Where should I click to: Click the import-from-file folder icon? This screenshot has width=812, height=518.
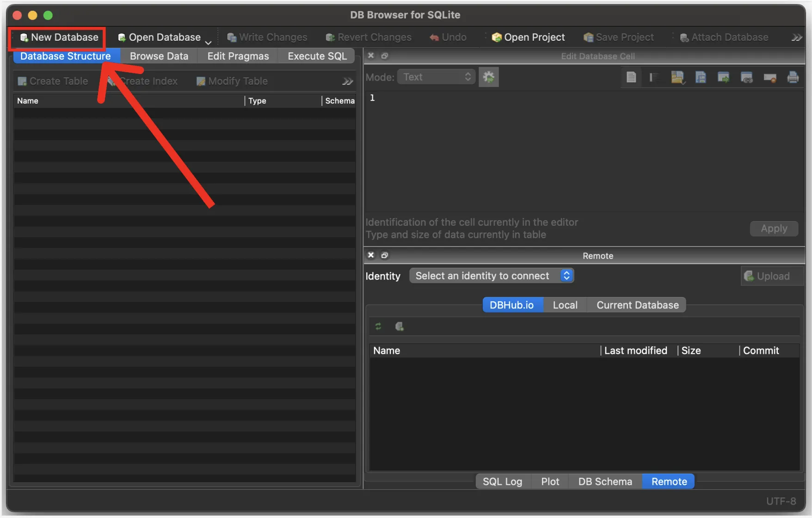coord(677,77)
